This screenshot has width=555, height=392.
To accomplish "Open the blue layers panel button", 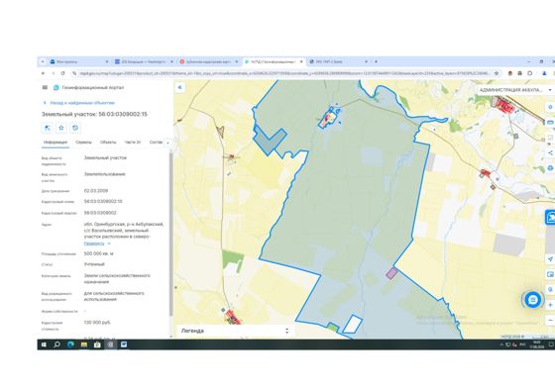I will (x=550, y=217).
